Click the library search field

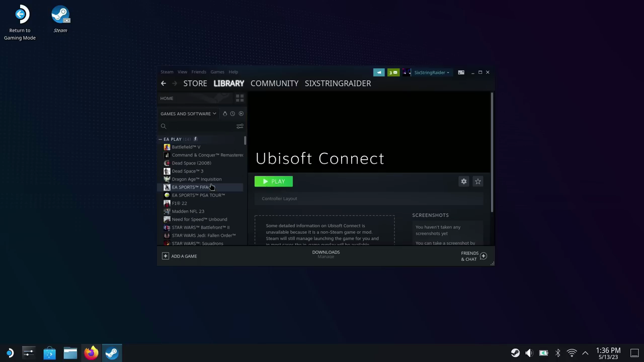[200, 126]
